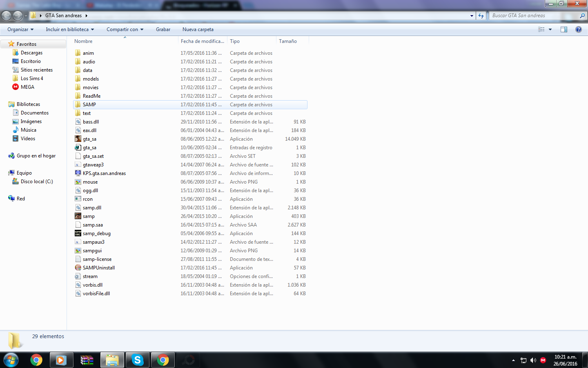This screenshot has height=368, width=588.
Task: Open WinRAR from the taskbar
Action: 87,360
